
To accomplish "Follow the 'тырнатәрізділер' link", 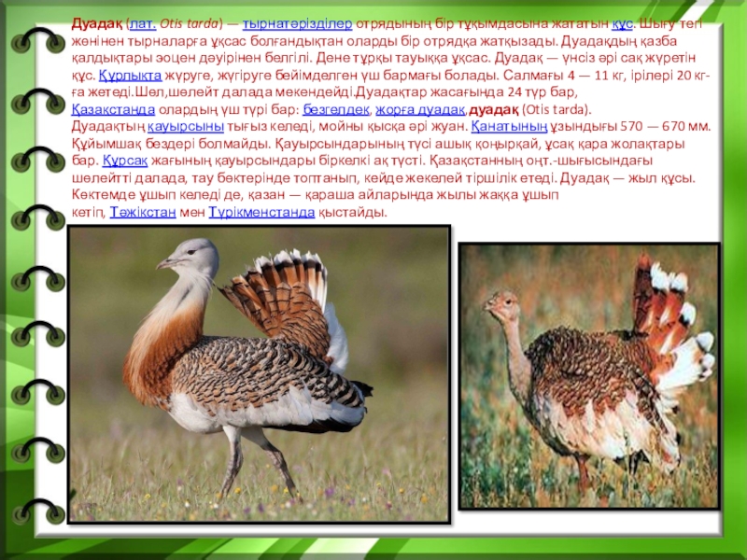I will 297,24.
